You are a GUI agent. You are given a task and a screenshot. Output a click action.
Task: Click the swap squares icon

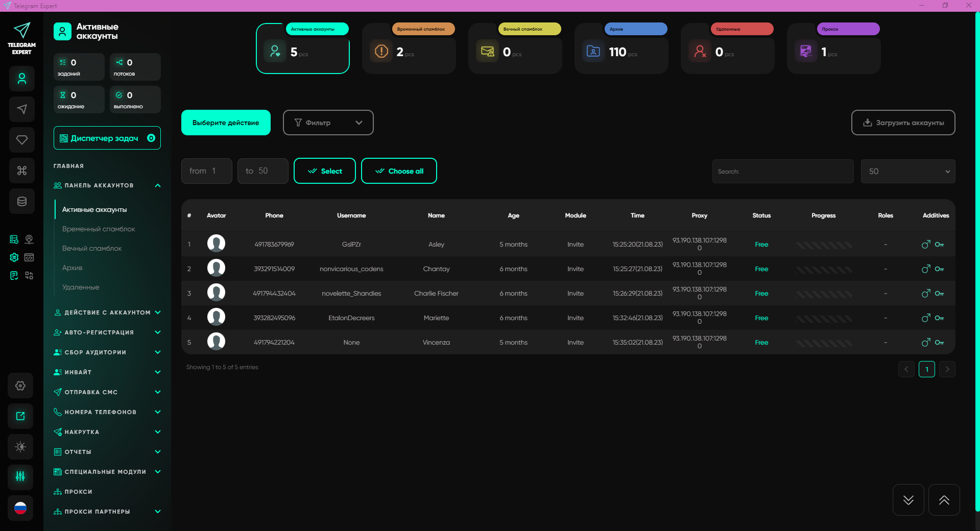click(29, 276)
